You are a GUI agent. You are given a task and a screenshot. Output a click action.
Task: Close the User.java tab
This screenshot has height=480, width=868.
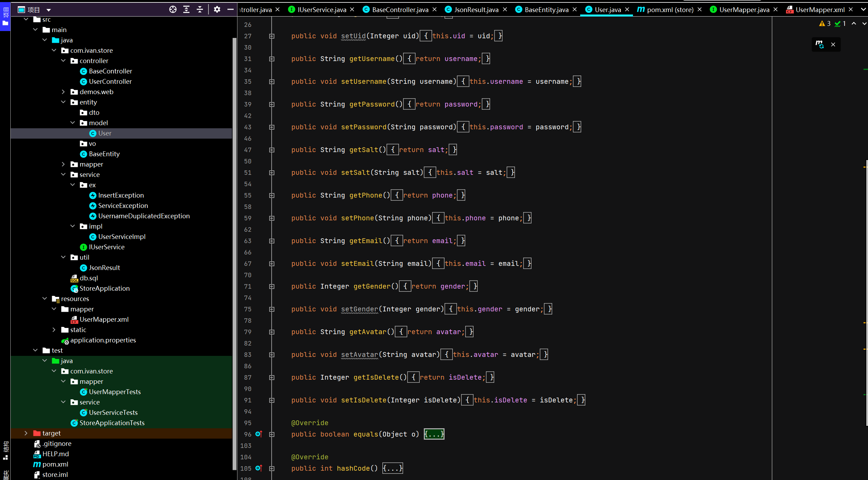click(x=627, y=10)
